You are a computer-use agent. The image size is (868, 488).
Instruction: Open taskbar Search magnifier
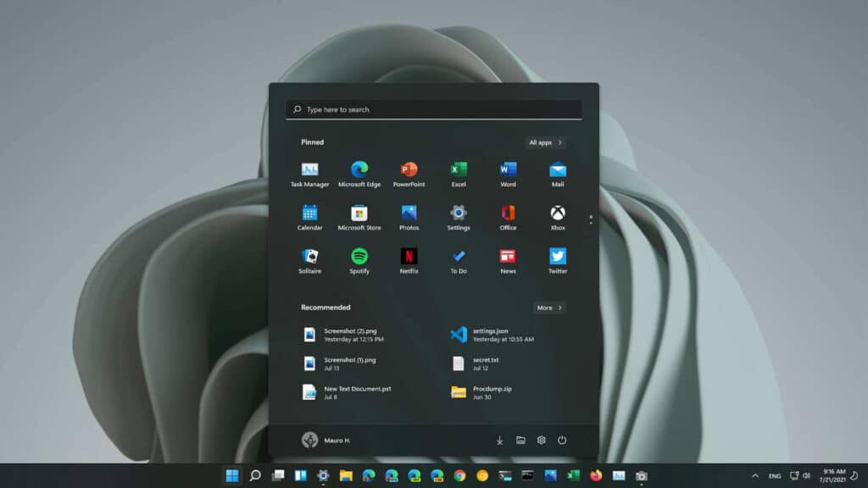(x=255, y=475)
